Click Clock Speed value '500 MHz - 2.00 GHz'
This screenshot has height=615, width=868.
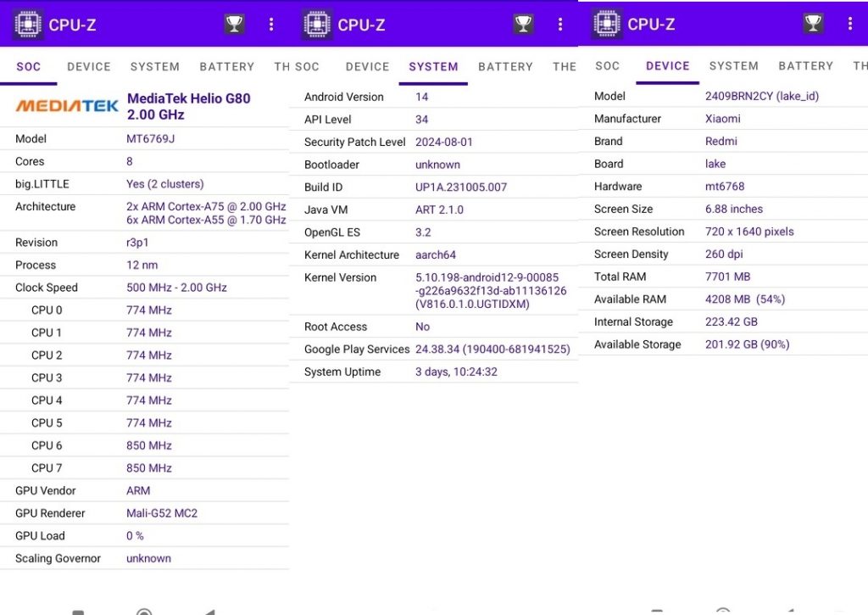click(176, 288)
